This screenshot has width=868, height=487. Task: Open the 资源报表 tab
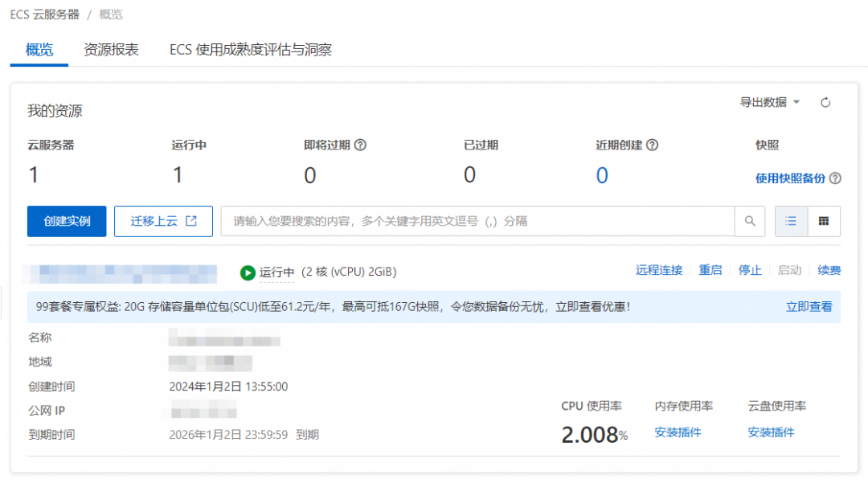tap(111, 50)
